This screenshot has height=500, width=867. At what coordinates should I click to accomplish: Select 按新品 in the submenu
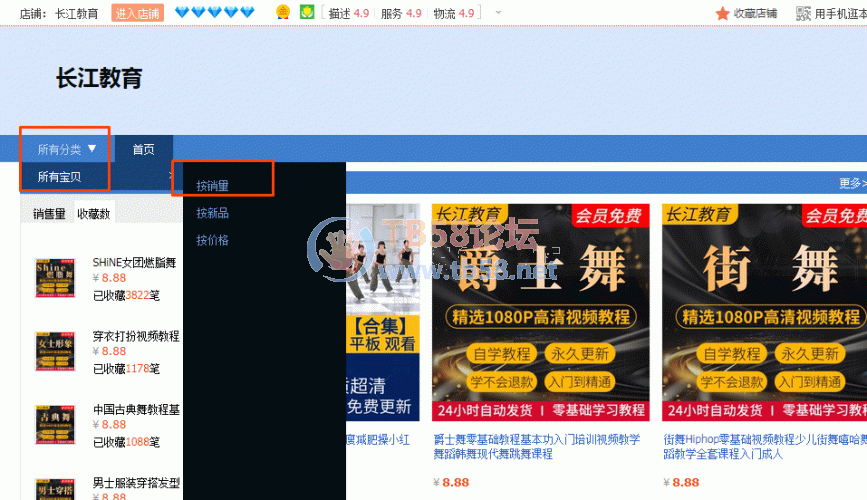[x=212, y=213]
